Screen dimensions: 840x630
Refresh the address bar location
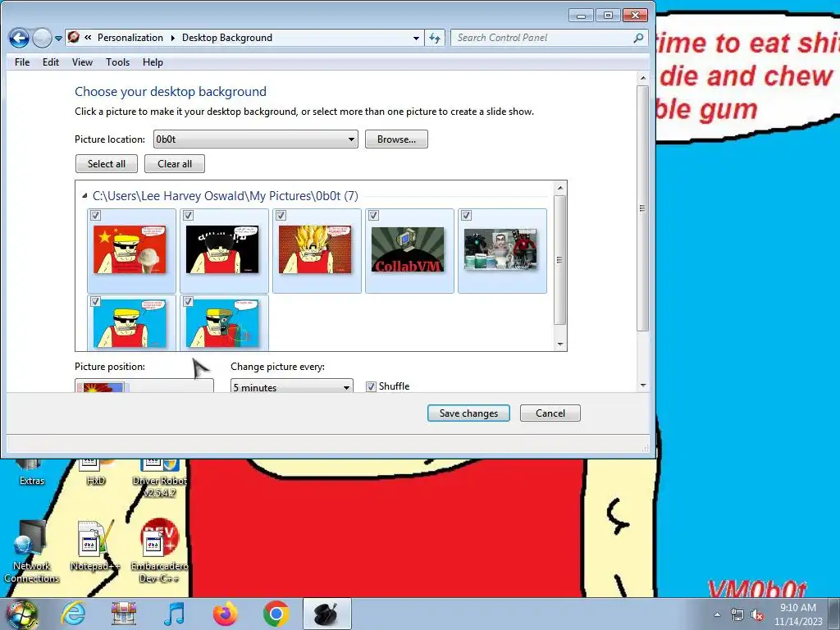point(435,38)
